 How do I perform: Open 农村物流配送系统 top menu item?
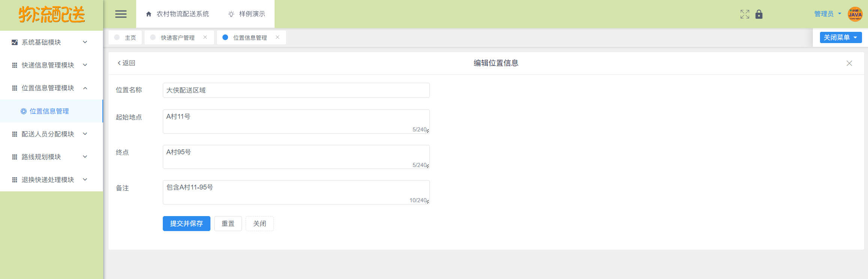click(x=177, y=14)
